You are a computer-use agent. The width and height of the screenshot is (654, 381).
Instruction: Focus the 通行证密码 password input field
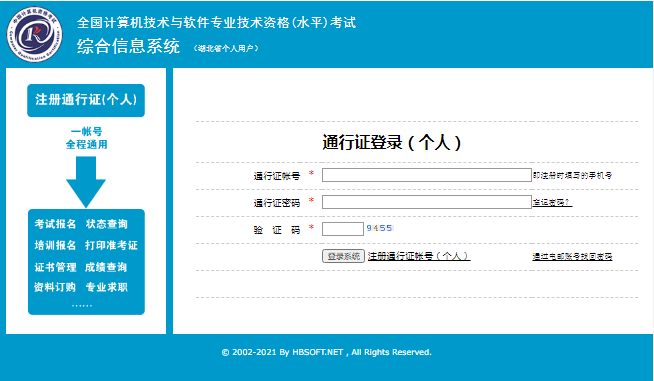coord(427,202)
